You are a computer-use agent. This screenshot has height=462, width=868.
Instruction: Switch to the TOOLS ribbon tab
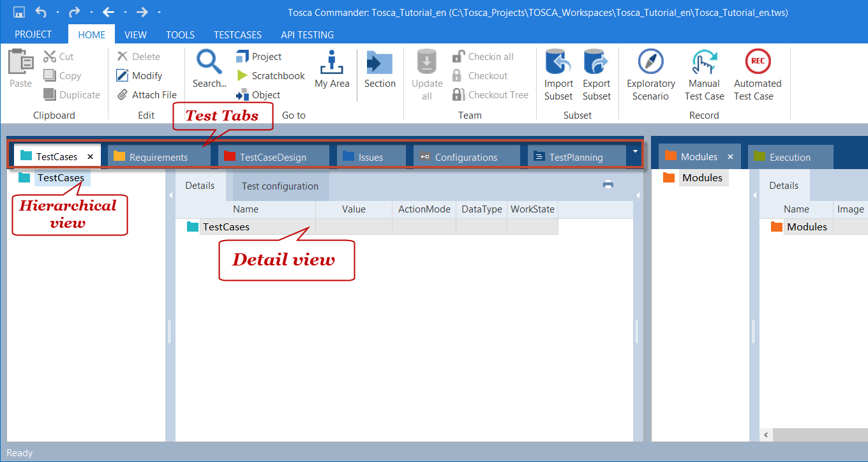pyautogui.click(x=180, y=34)
